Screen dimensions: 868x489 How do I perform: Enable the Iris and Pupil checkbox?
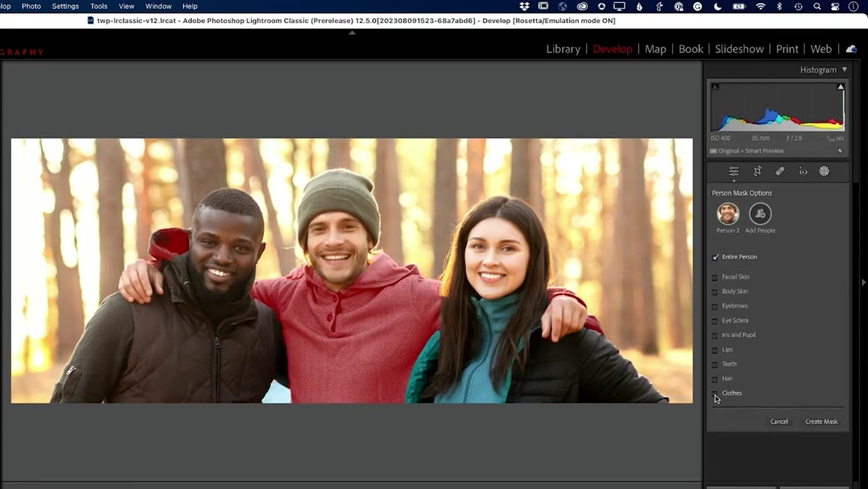[715, 335]
